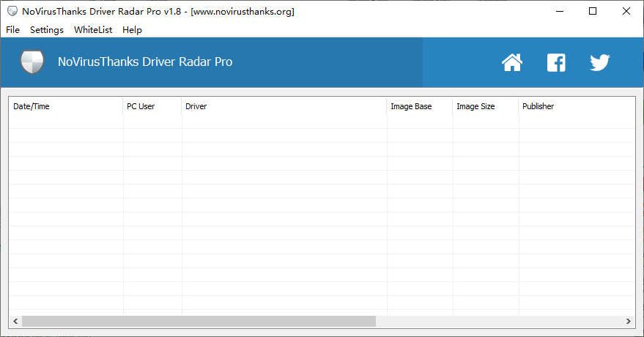Click the shield logo in the blue banner

tap(32, 62)
